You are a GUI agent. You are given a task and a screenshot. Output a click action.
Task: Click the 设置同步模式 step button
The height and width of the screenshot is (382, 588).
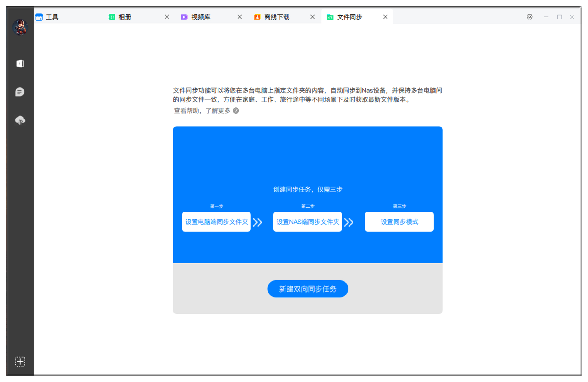399,222
